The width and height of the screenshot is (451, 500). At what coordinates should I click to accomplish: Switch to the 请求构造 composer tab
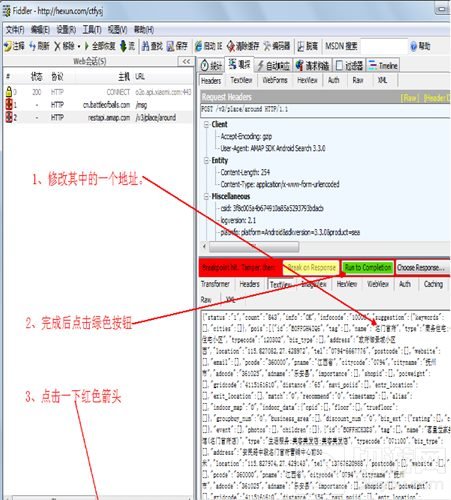[312, 66]
